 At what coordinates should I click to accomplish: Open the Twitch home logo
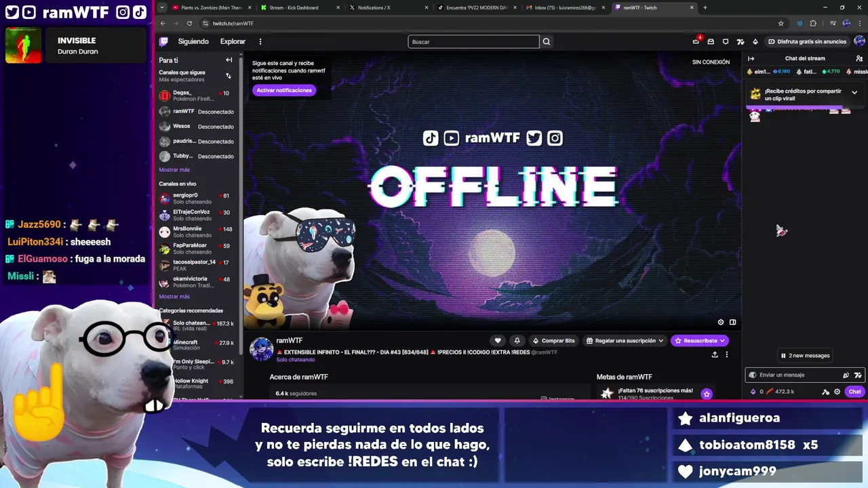point(163,41)
